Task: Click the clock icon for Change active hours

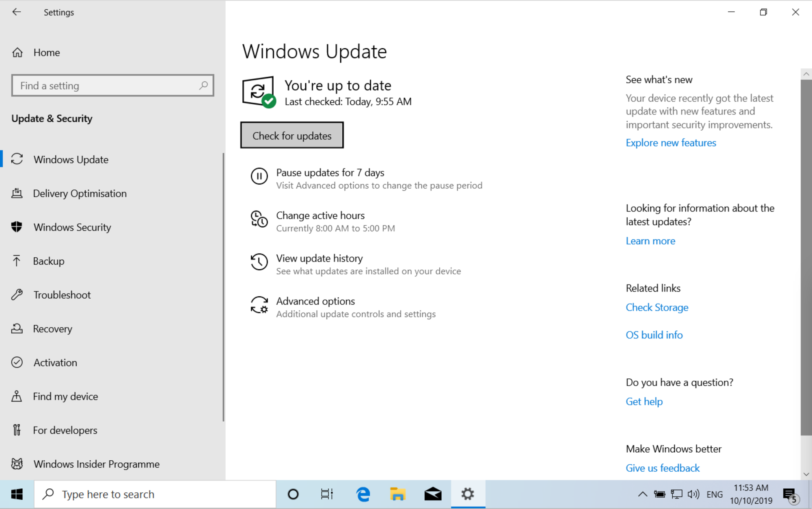Action: point(259,219)
